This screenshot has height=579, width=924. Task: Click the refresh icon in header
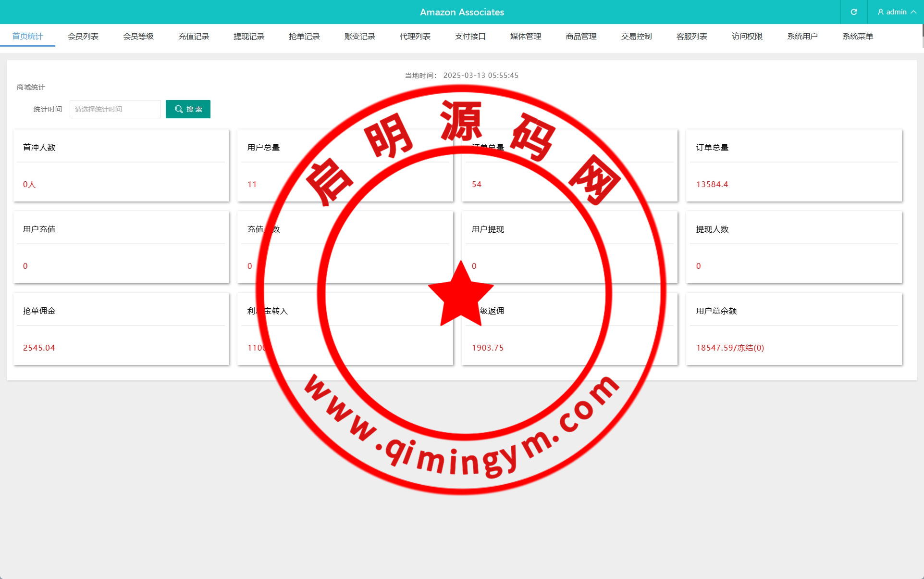(x=853, y=12)
